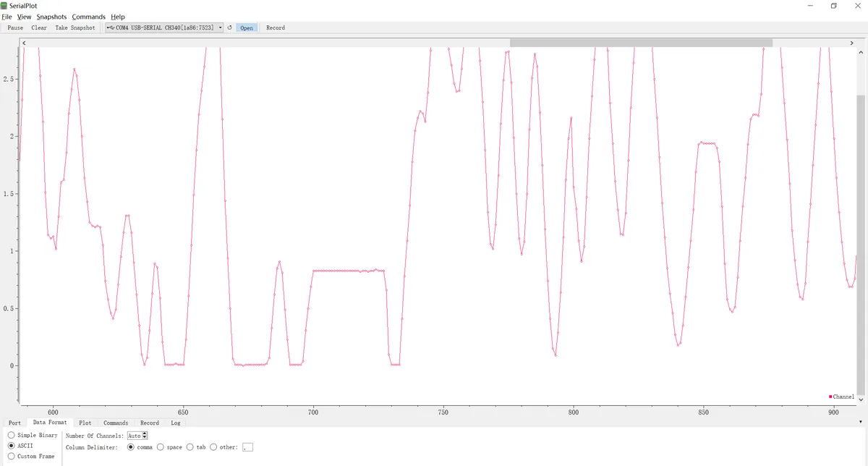Screen dimensions: 868x466
Task: Open the Commands menu
Action: coord(88,17)
